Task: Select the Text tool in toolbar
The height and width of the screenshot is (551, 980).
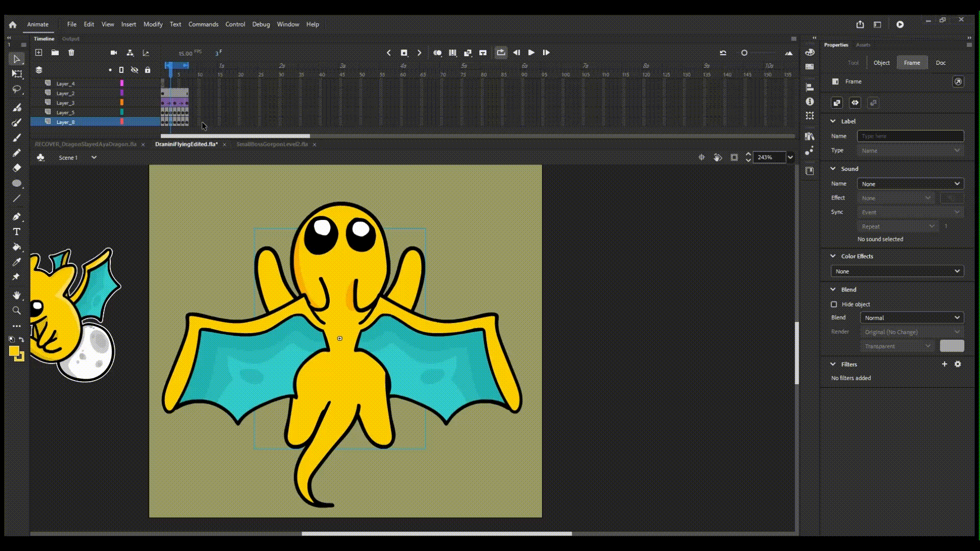Action: 16,232
